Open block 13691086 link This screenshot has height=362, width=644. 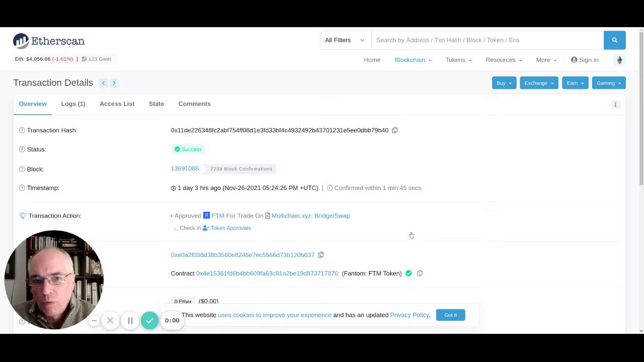(185, 168)
